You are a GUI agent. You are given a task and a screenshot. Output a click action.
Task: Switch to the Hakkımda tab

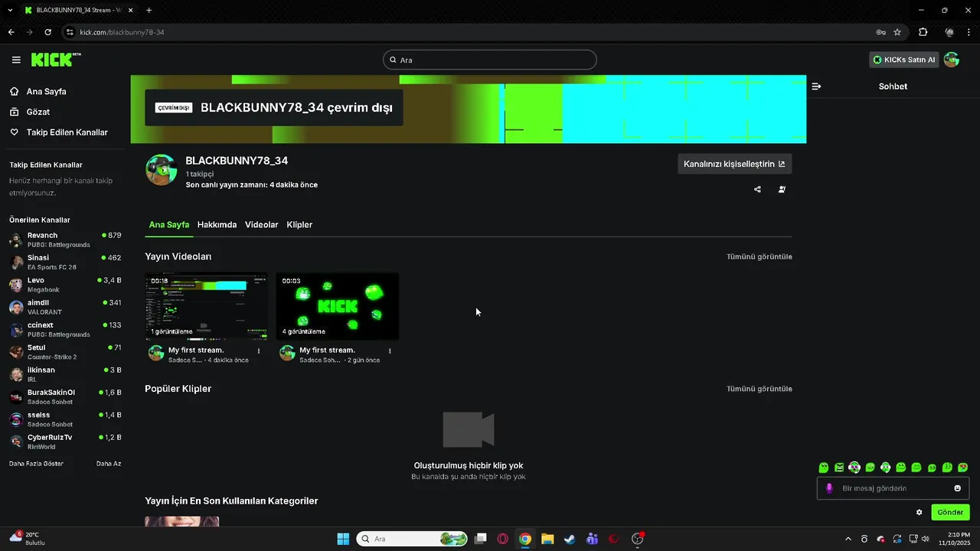point(217,225)
